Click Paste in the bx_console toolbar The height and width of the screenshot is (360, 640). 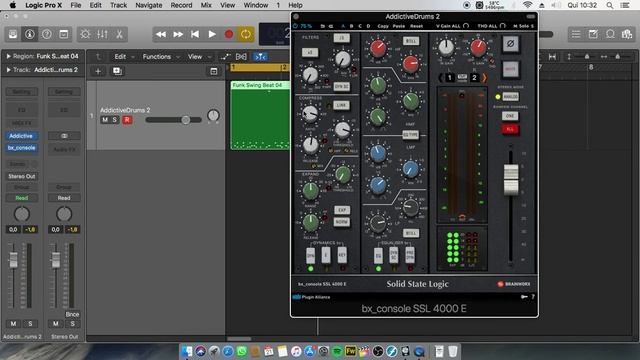pos(399,26)
